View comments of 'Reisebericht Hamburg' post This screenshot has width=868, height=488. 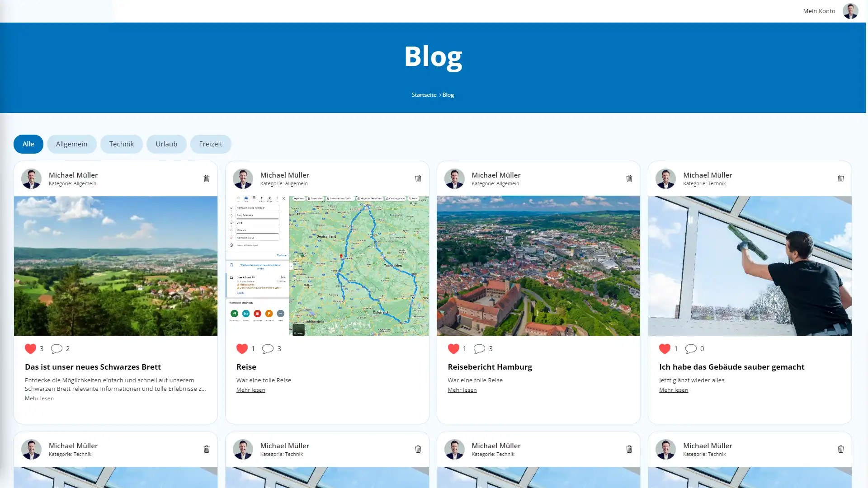(479, 349)
